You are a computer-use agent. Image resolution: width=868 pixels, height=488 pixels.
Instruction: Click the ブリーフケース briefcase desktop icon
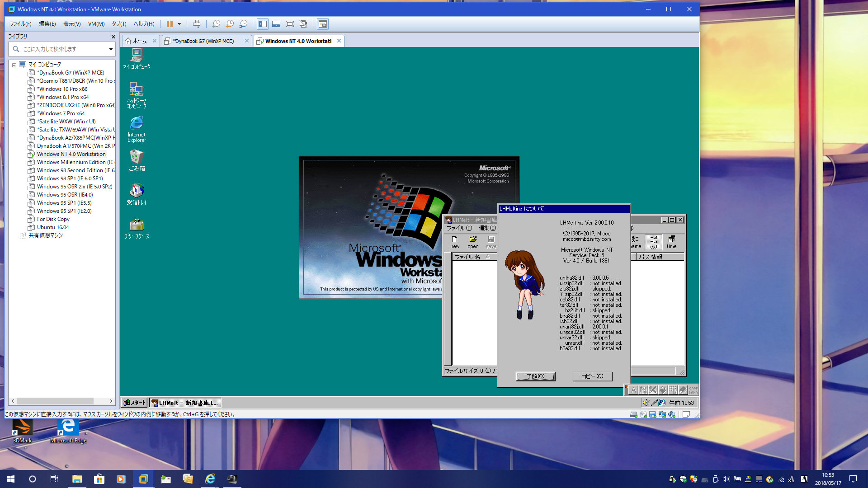coord(137,229)
